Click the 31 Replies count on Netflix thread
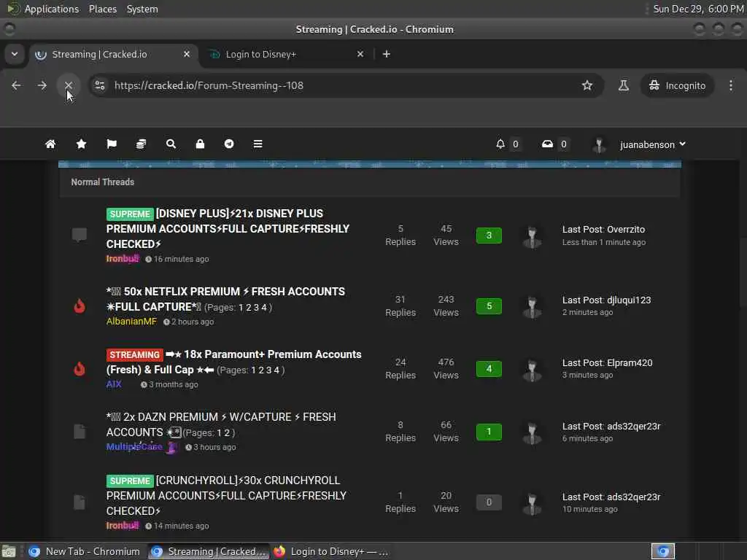This screenshot has height=560, width=747. pyautogui.click(x=400, y=306)
